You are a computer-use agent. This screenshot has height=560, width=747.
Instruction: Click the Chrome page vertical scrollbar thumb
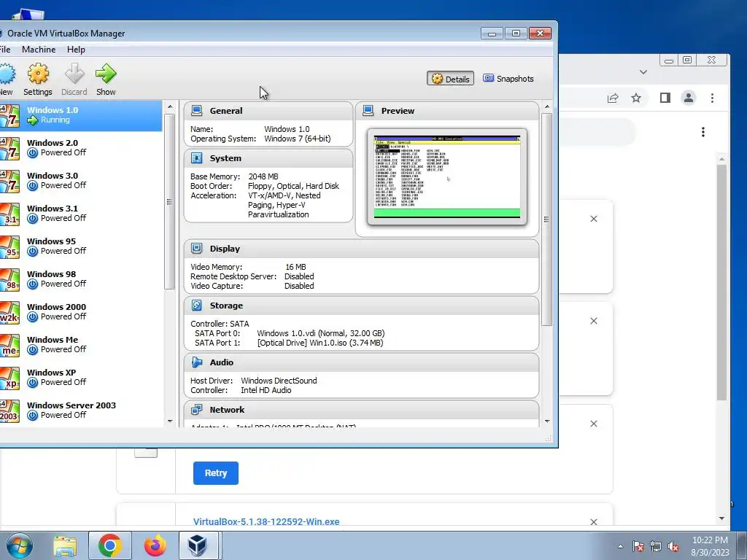pos(721,282)
